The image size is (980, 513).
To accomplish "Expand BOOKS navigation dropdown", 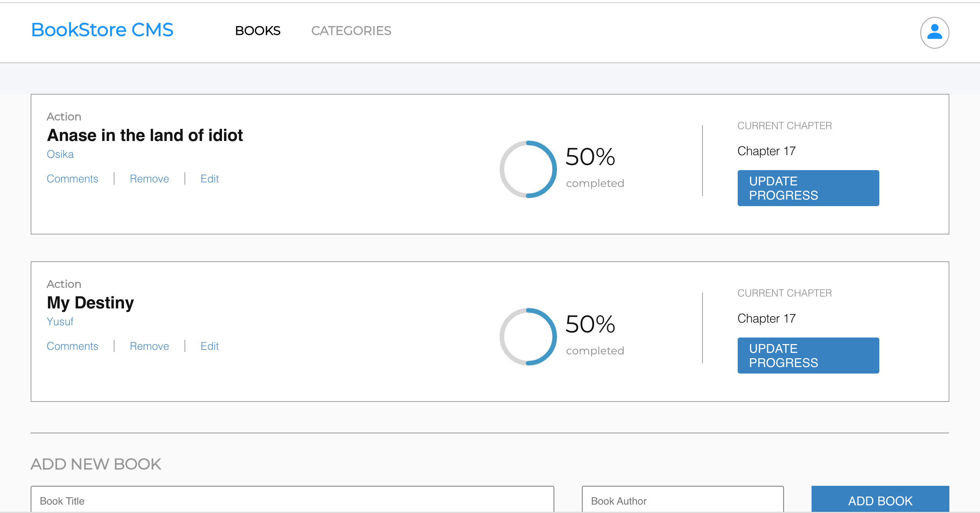I will [x=258, y=31].
